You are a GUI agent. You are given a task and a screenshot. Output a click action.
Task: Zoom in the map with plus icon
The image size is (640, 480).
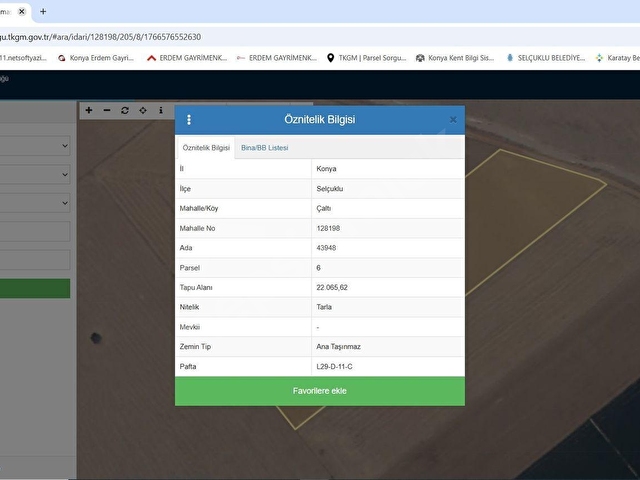pyautogui.click(x=89, y=110)
